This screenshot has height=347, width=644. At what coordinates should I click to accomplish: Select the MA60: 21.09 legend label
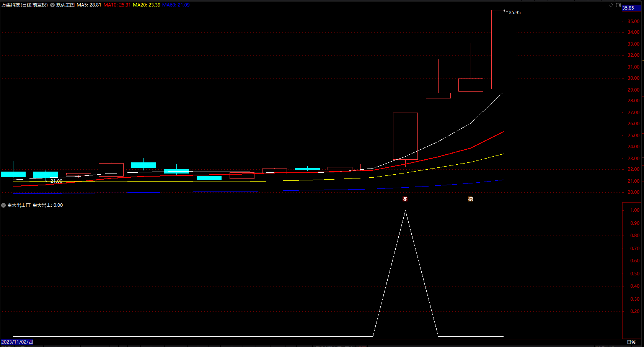coord(176,5)
